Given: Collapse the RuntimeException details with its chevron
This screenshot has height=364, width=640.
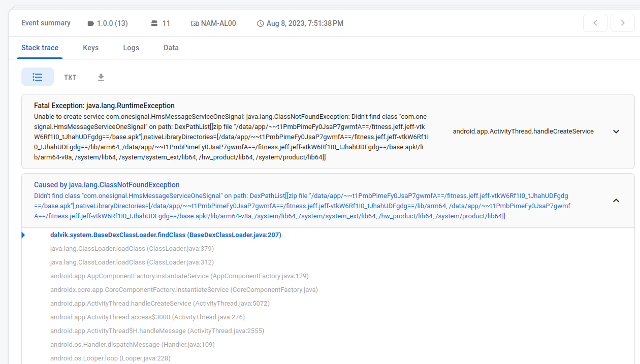Looking at the screenshot, I should point(616,131).
